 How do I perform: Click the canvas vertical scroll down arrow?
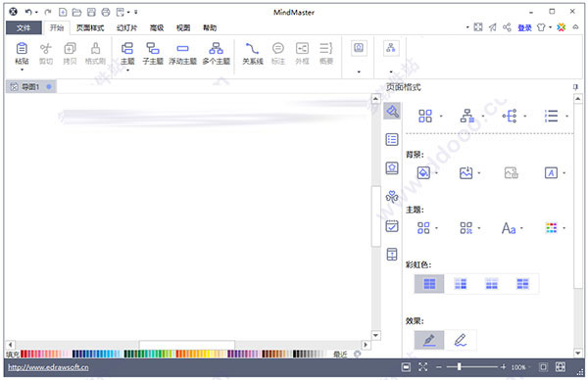pos(375,335)
